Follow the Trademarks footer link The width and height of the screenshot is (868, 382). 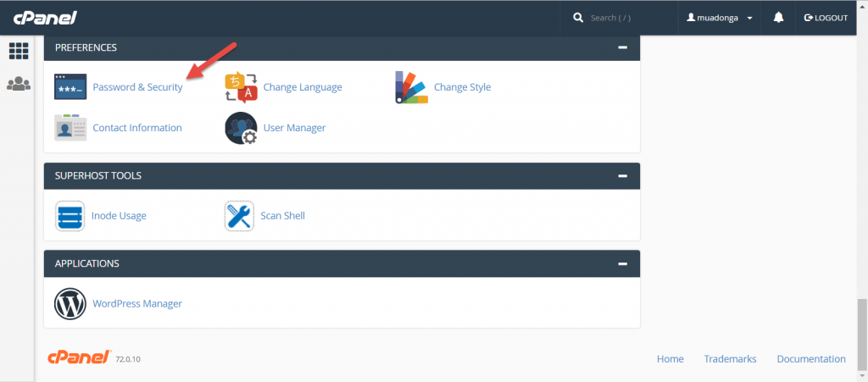click(730, 359)
